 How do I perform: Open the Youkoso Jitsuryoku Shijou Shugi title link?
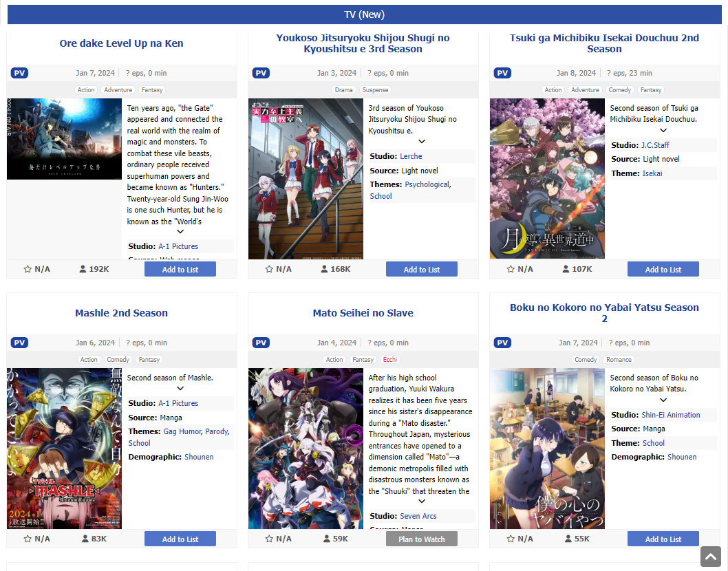pos(363,43)
